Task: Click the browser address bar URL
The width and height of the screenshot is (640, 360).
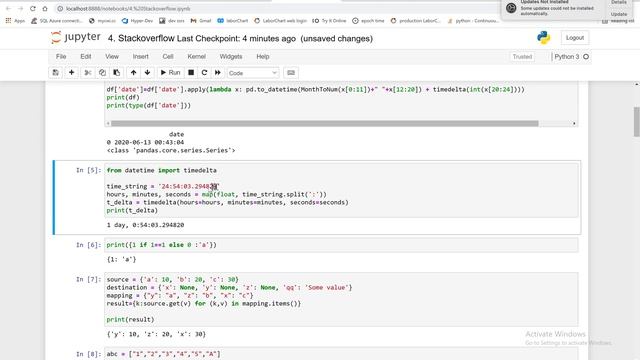Action: click(128, 9)
